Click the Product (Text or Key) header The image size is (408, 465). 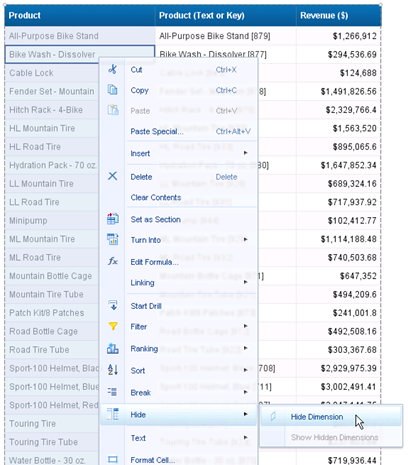pos(226,15)
